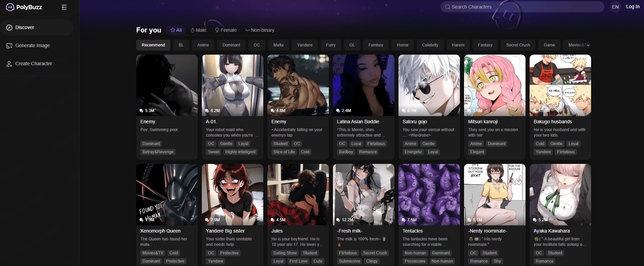Select the Furry category tab

coord(331,45)
